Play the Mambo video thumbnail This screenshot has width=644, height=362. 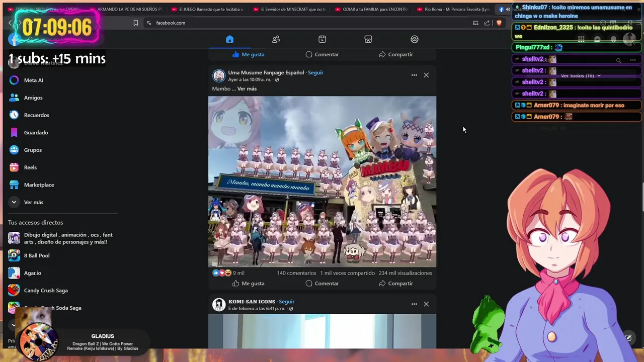coord(322,182)
